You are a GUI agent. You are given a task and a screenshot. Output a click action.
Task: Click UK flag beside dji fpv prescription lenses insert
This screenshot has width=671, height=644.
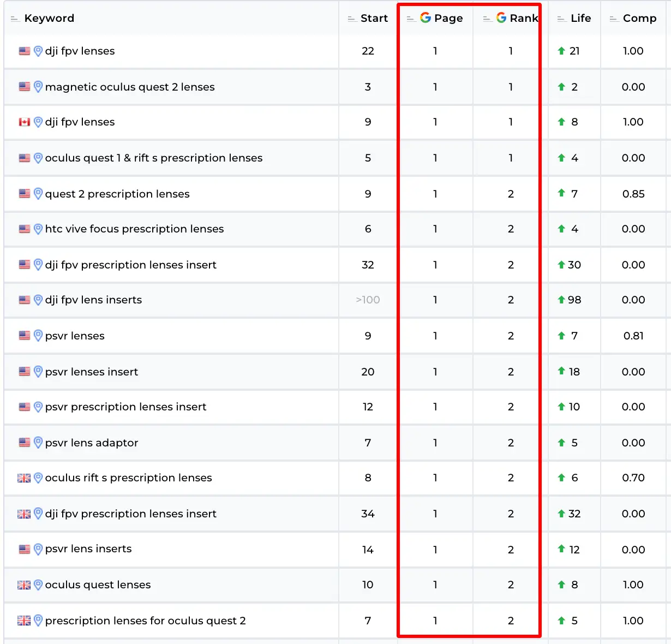pos(24,514)
